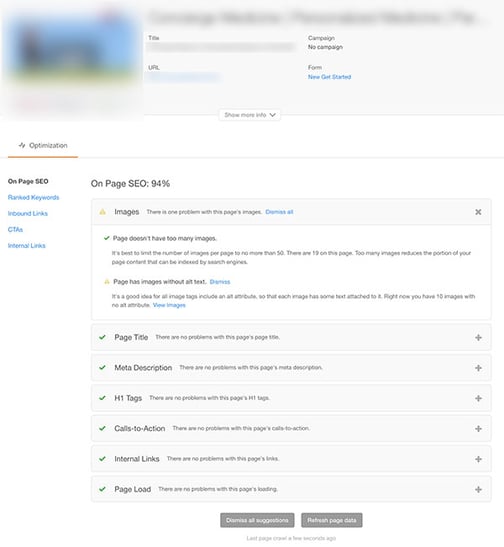The height and width of the screenshot is (547, 504).
Task: Expand the Internal Links section
Action: coord(478,459)
